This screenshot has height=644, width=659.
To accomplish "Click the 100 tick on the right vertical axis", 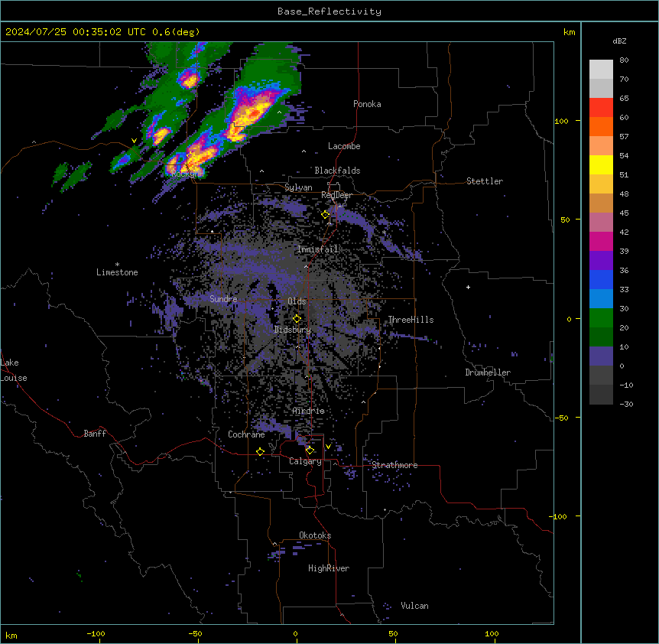I will (561, 122).
